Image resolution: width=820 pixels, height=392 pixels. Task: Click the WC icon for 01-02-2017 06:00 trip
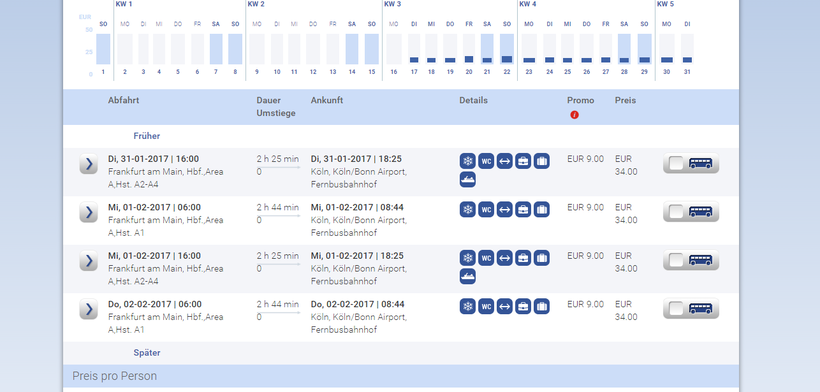tap(486, 210)
